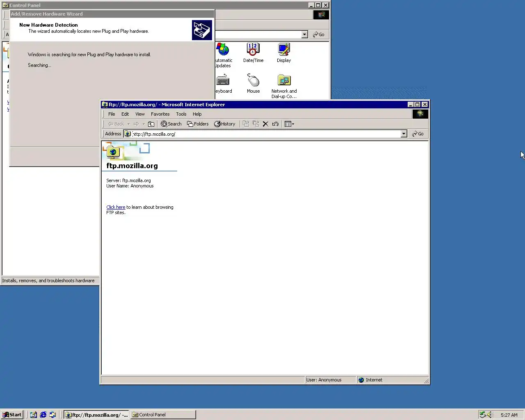The image size is (525, 420).
Task: Expand the Back history dropdown arrow
Action: [x=128, y=124]
